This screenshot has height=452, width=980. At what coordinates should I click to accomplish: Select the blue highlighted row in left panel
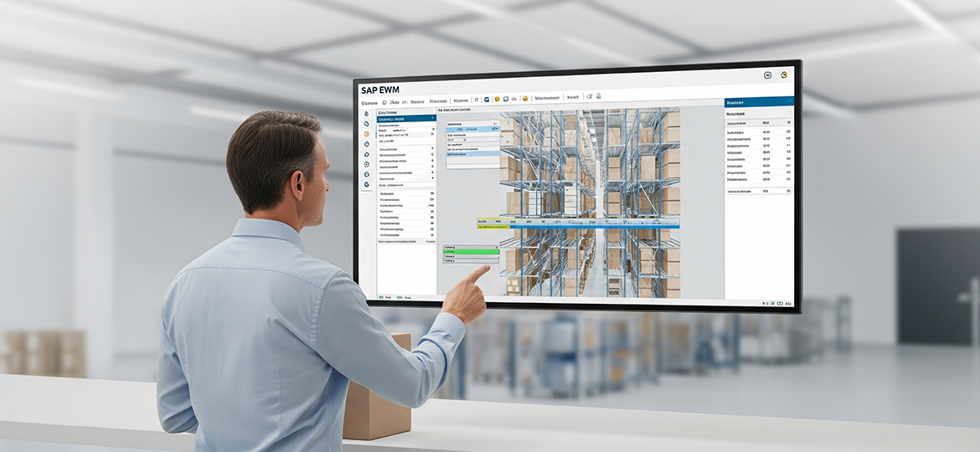405,120
